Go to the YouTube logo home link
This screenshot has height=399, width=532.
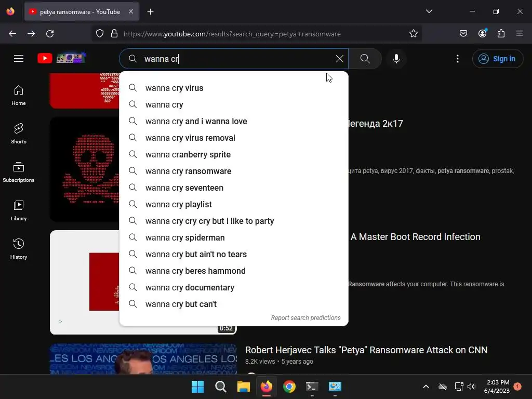(62, 58)
